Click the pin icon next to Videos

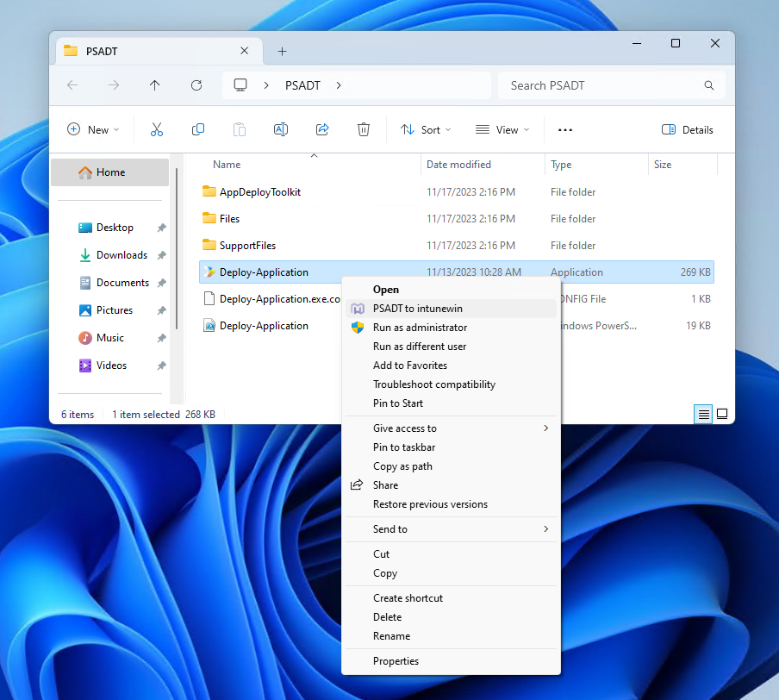click(x=161, y=366)
